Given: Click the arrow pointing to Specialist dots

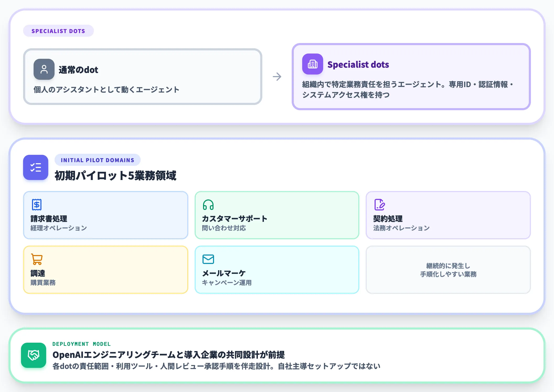Looking at the screenshot, I should tap(277, 77).
